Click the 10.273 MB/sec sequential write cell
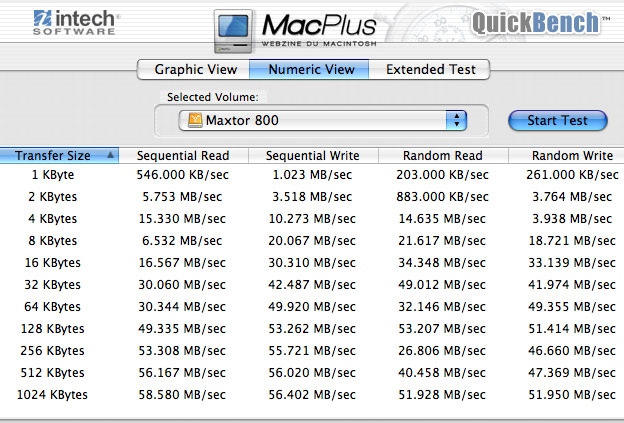The image size is (624, 423). (x=312, y=218)
